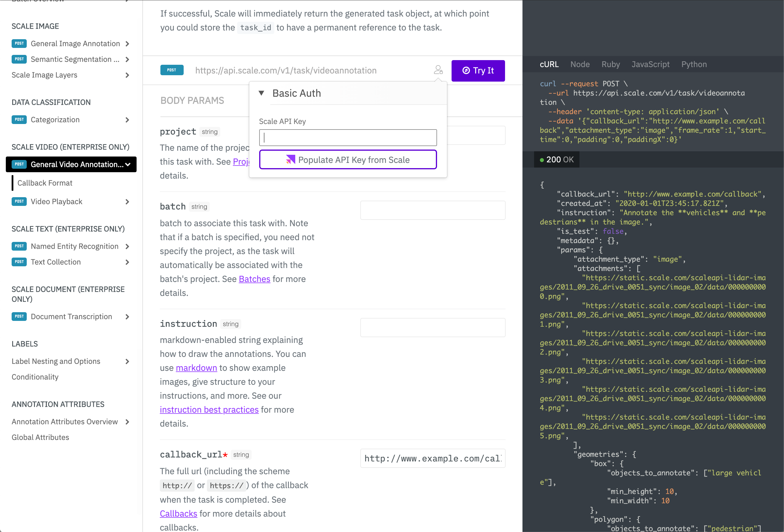Click the POST badge beside Text Collection
Viewport: 784px width, 532px height.
(x=19, y=262)
